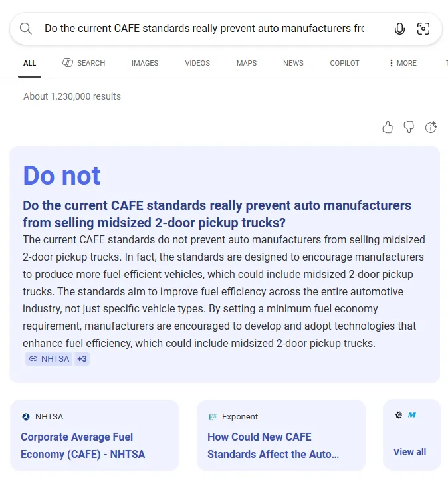448x478 pixels.
Task: Open NHTSA source citation chip
Action: coord(49,359)
